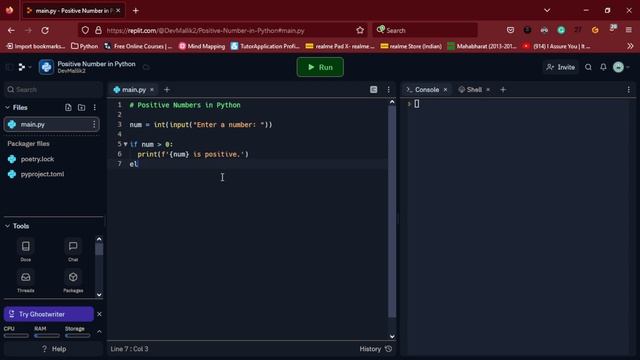The height and width of the screenshot is (360, 640).
Task: Click the Line 7 : Col 3 indicator
Action: (129, 349)
